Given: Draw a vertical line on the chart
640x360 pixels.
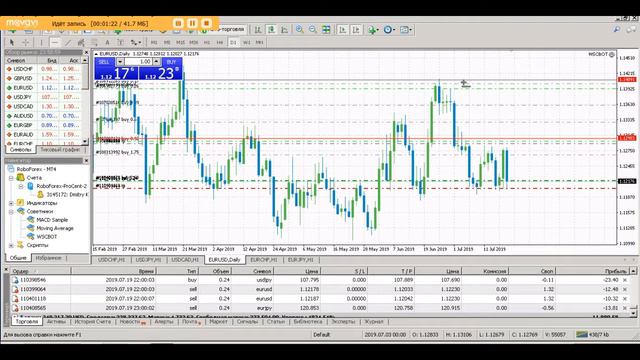Looking at the screenshot, I should point(41,42).
